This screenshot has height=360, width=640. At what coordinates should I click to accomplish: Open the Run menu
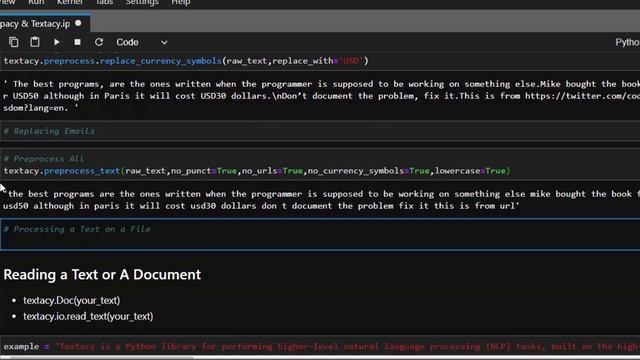36,2
